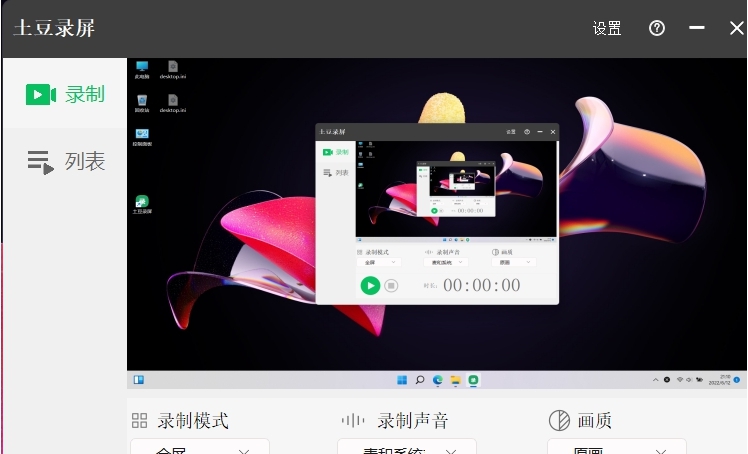
Task: Click the half-shaded circle icon beside 画质
Action: point(559,421)
